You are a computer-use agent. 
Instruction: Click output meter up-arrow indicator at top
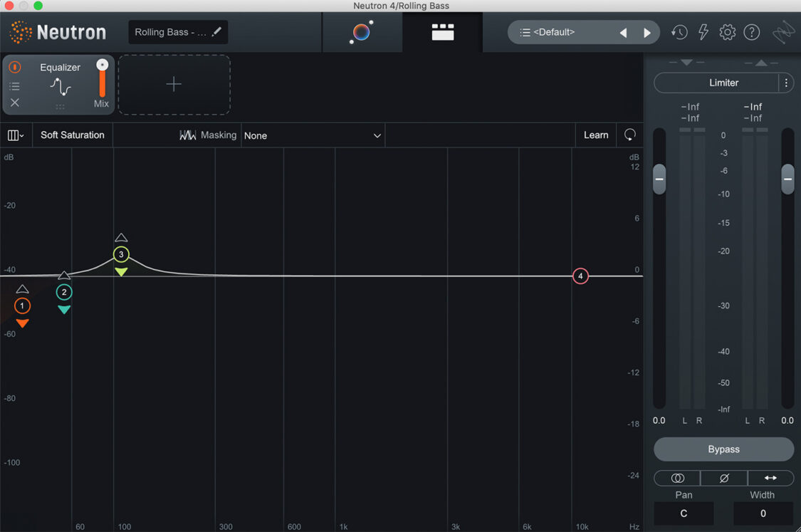click(x=761, y=63)
